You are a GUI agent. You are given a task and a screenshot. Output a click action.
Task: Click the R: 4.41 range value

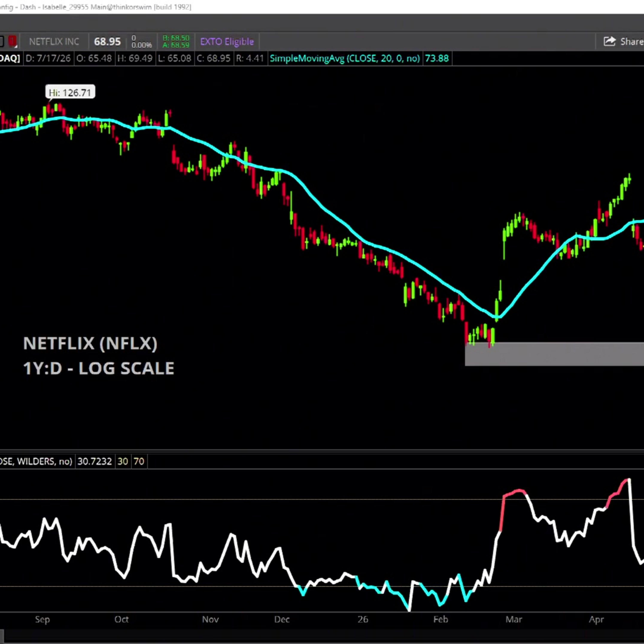[x=250, y=59]
